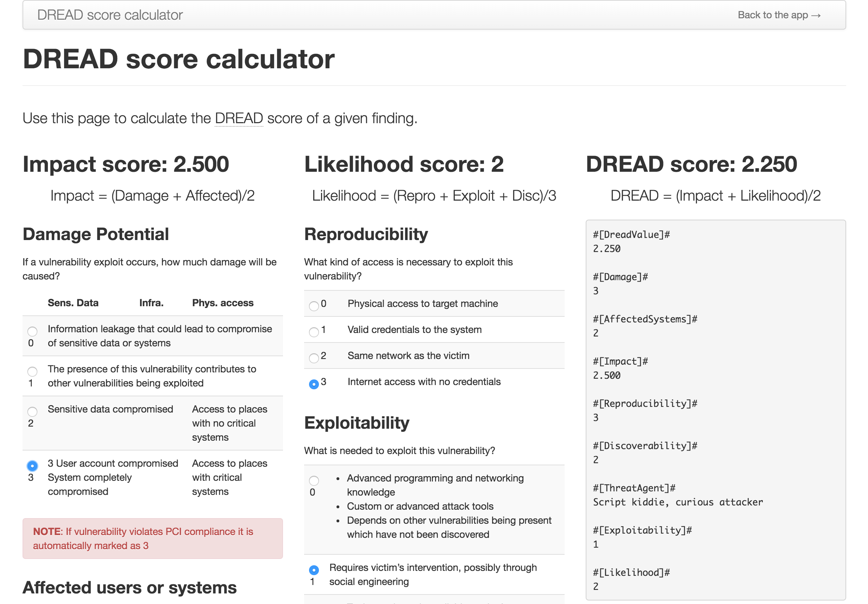Click the #[Likelihood]# value in the output
This screenshot has width=868, height=604.
[596, 587]
